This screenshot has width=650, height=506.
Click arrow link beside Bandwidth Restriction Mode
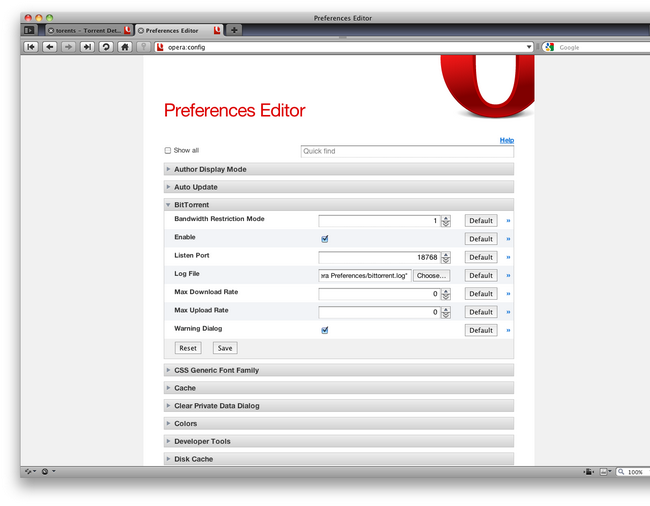508,221
